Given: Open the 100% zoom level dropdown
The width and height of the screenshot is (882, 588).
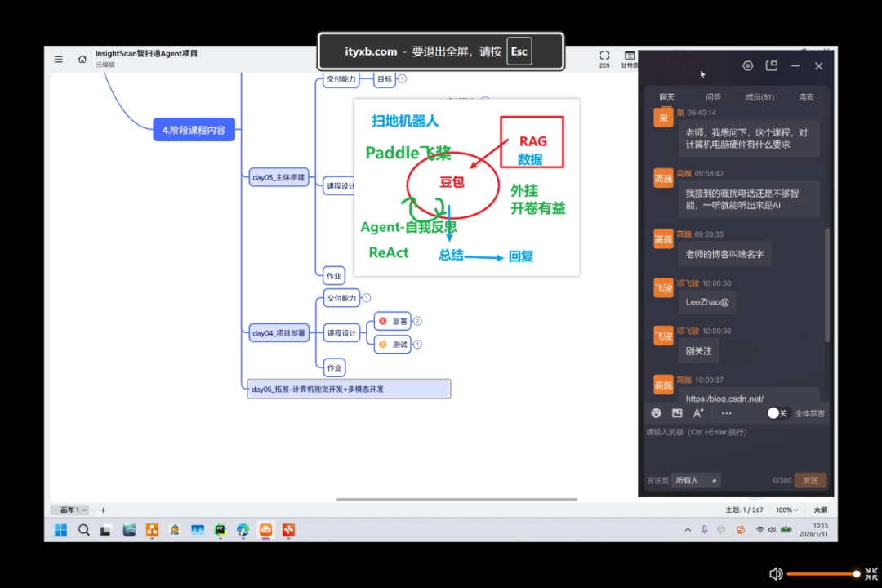Looking at the screenshot, I should 786,510.
